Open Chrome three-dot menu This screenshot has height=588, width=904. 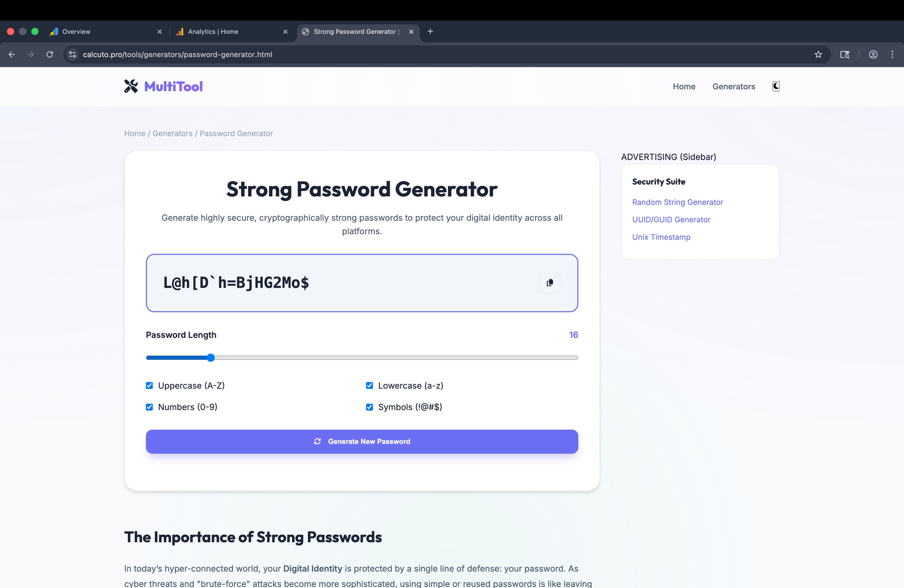[892, 54]
